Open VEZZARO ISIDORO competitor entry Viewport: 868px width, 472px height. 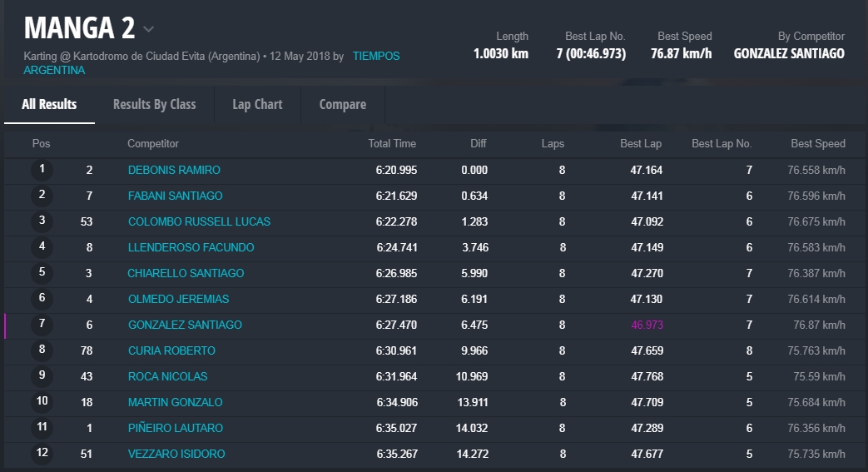(x=176, y=454)
